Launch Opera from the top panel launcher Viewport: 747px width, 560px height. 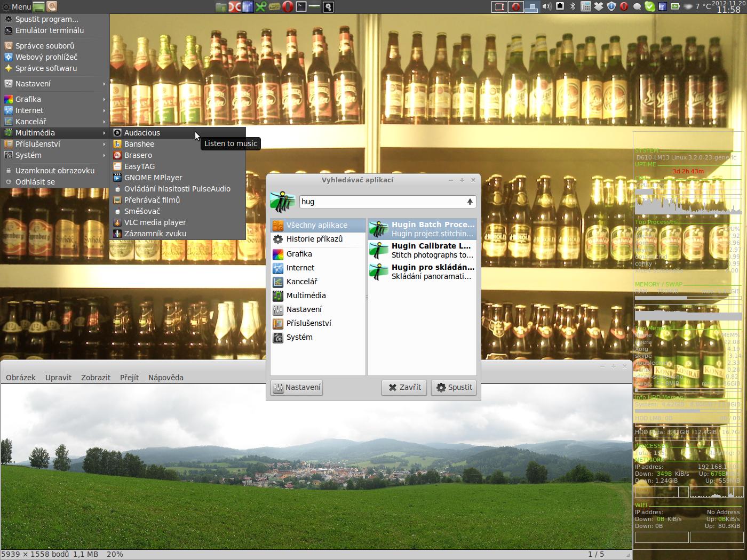[x=288, y=7]
